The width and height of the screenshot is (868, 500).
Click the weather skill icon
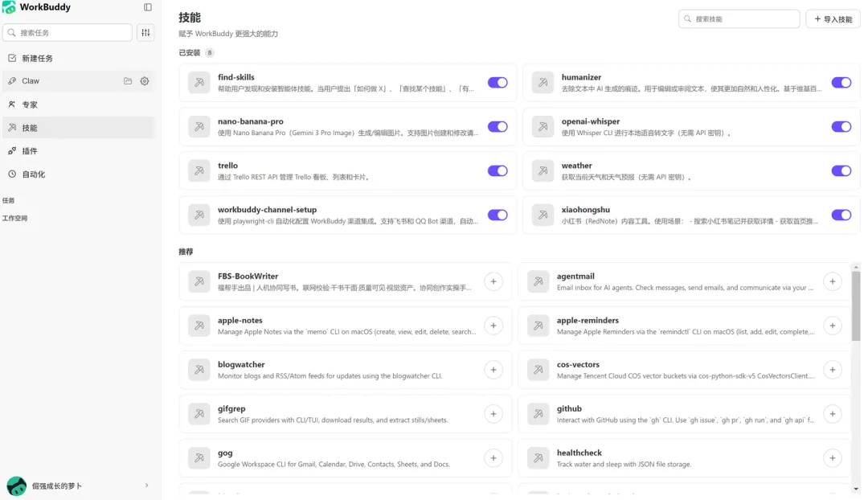542,171
